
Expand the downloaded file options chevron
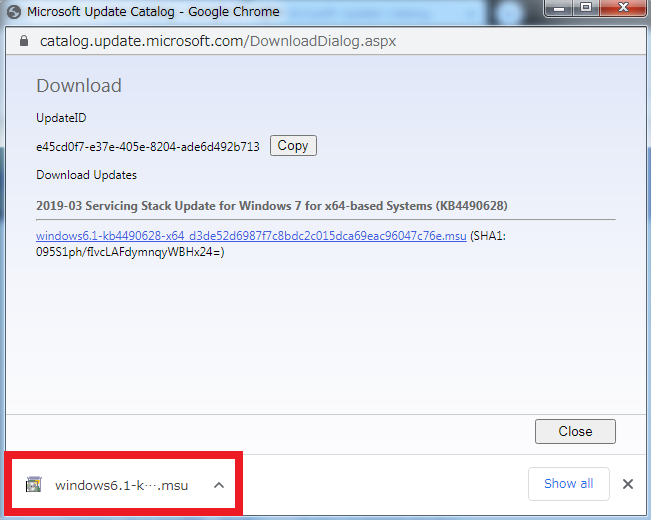219,485
